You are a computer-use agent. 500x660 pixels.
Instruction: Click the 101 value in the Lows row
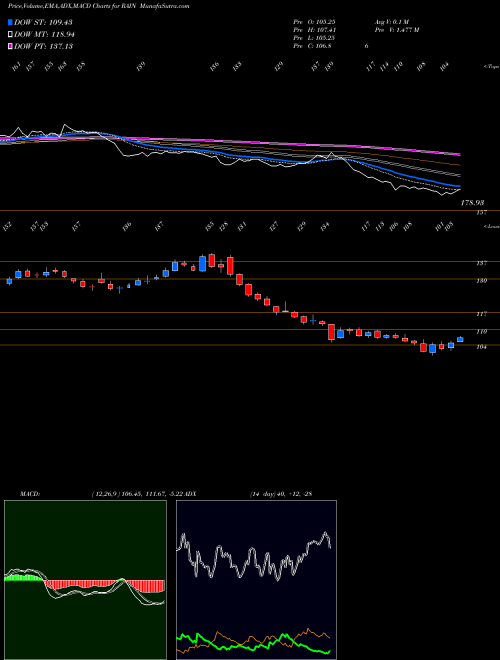[x=439, y=226]
